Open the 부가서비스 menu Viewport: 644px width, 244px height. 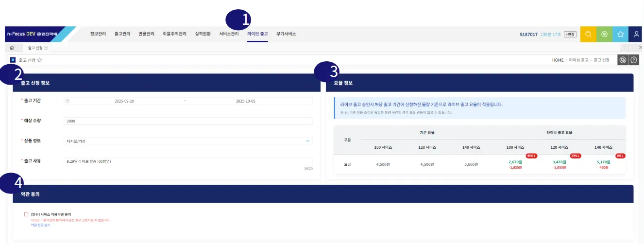pyautogui.click(x=286, y=34)
